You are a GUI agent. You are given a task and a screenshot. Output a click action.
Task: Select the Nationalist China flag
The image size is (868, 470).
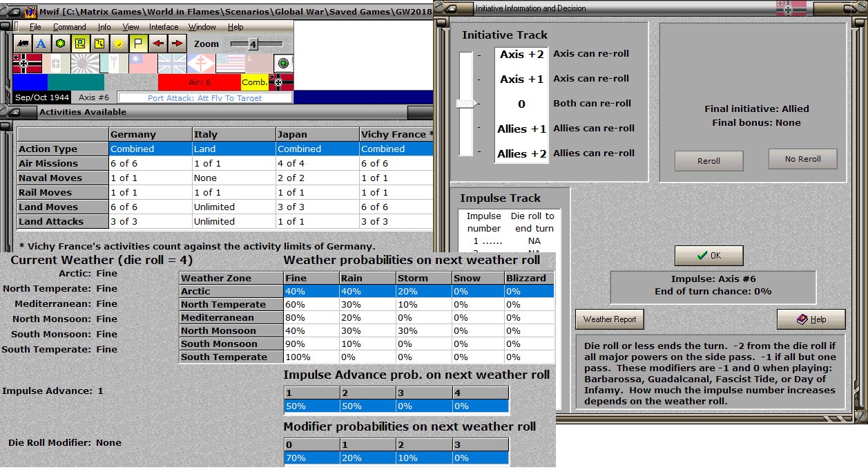(143, 64)
